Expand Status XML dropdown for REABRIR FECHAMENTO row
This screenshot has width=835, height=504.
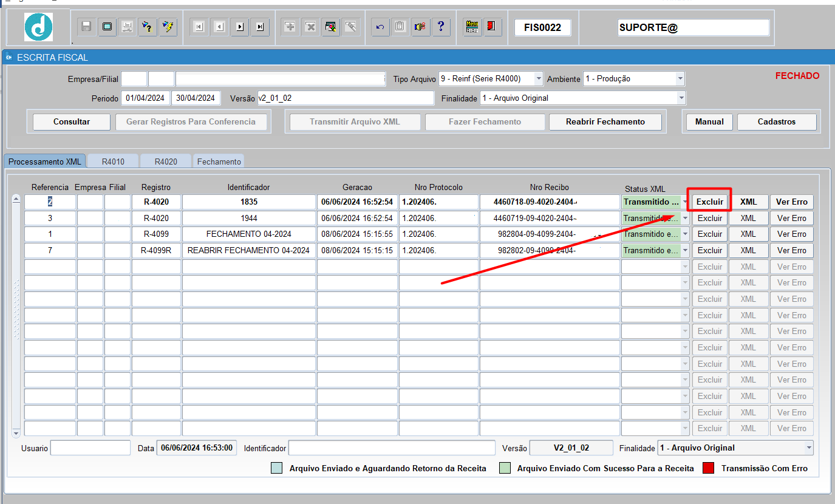click(685, 250)
